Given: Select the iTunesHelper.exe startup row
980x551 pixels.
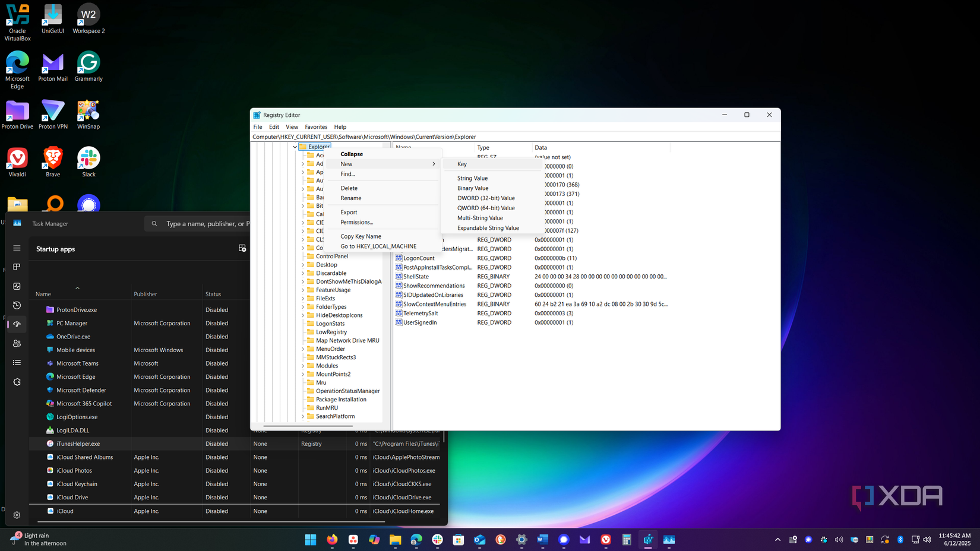Looking at the screenshot, I should pos(78,444).
